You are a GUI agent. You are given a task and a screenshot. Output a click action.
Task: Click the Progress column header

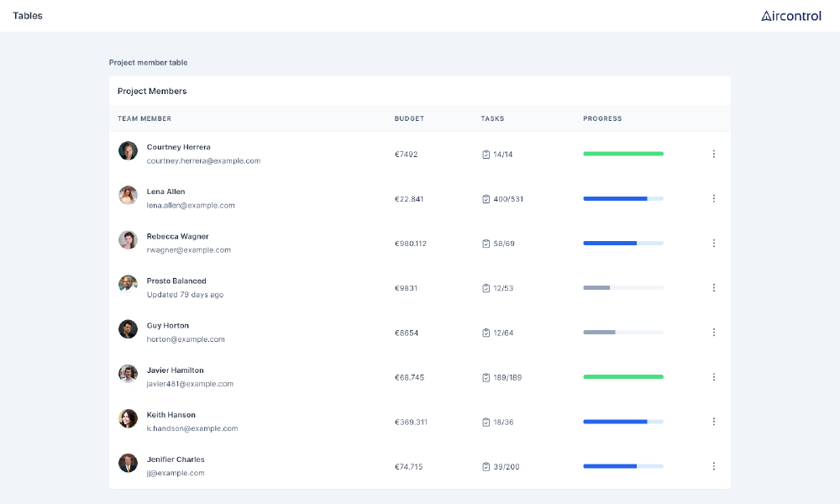[602, 118]
